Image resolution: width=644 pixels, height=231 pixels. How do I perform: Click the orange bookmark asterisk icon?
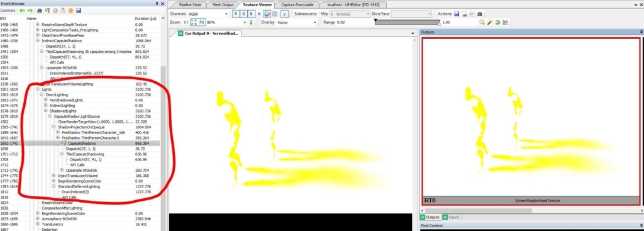[70, 10]
